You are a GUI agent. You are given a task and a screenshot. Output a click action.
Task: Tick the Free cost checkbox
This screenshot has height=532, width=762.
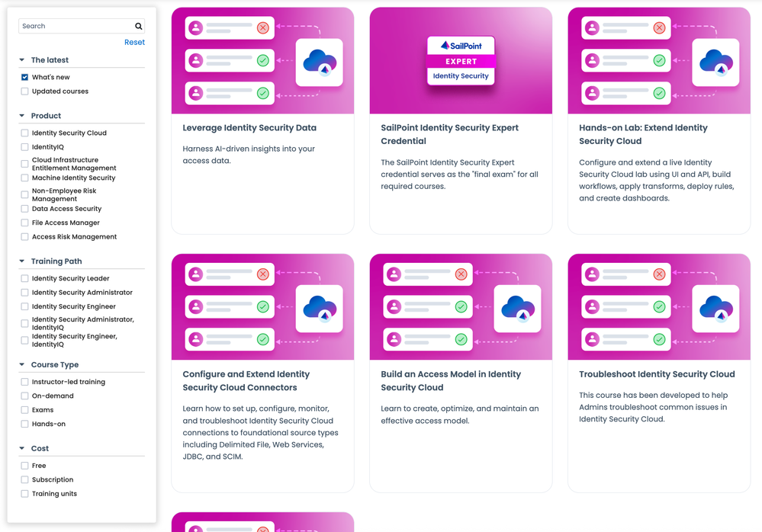click(x=25, y=465)
